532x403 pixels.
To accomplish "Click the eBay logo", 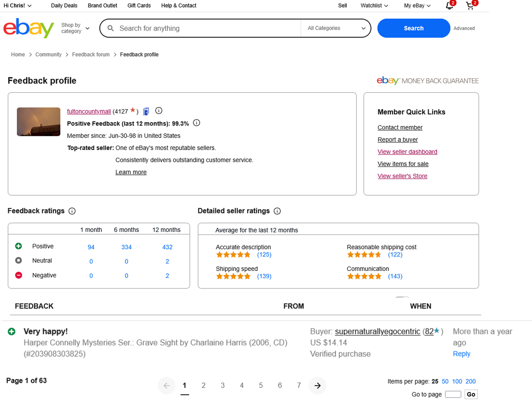I will pos(28,28).
